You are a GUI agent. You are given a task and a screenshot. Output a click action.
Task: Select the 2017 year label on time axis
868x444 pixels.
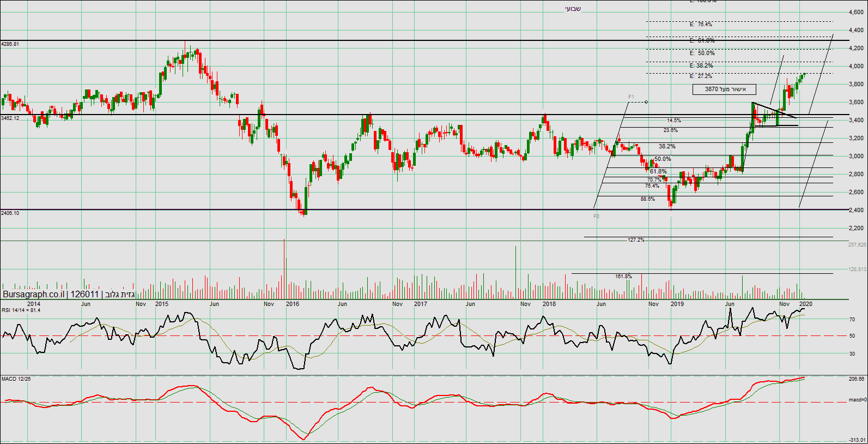point(421,304)
